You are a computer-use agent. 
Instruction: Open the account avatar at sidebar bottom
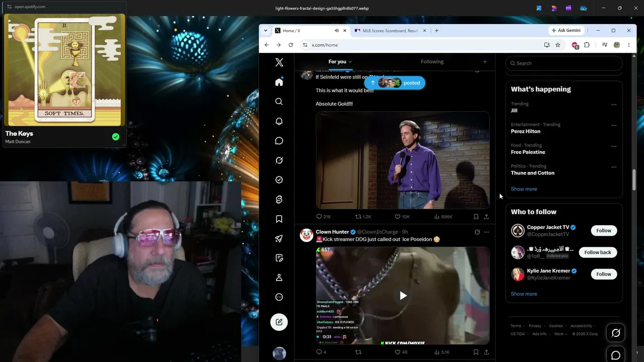[279, 353]
